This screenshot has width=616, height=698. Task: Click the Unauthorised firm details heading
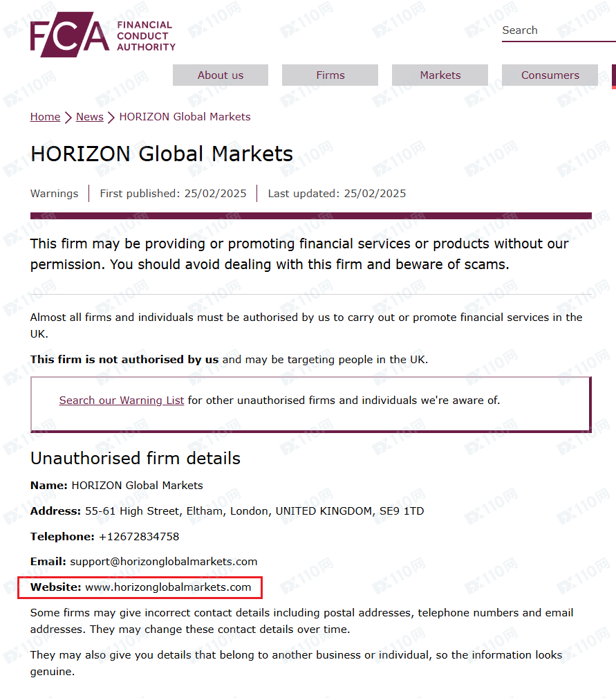[136, 459]
